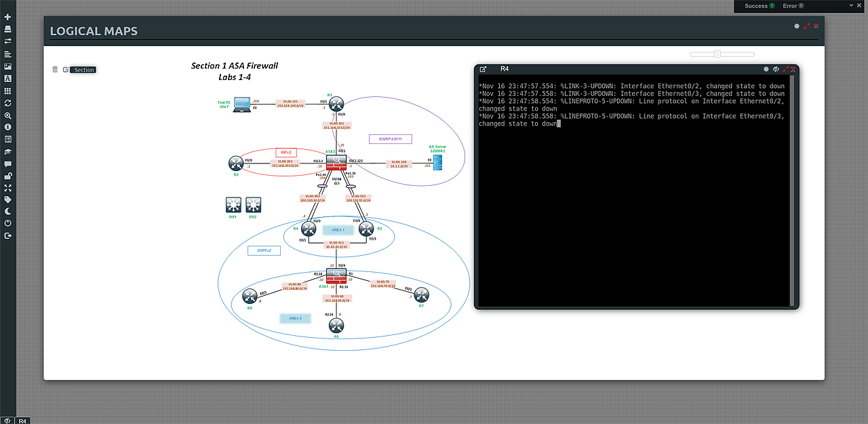
Task: Edit the Section map with the pencil icon
Action: (66, 69)
